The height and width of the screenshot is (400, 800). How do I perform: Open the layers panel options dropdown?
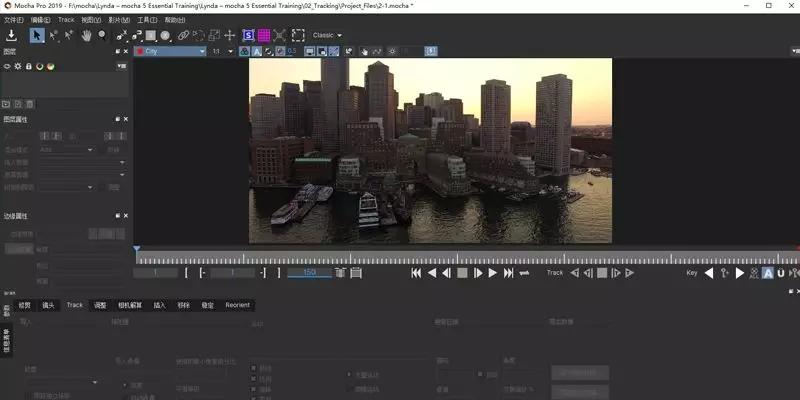tap(122, 66)
